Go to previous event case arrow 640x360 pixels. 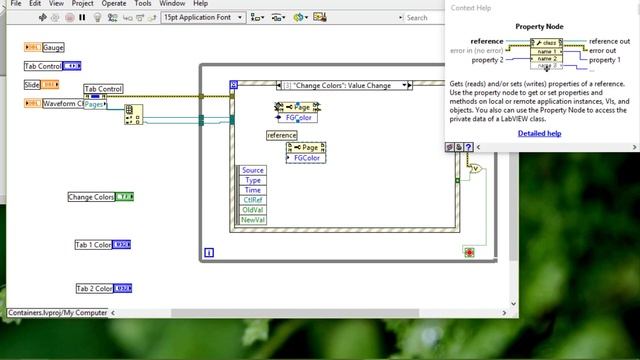(x=279, y=85)
